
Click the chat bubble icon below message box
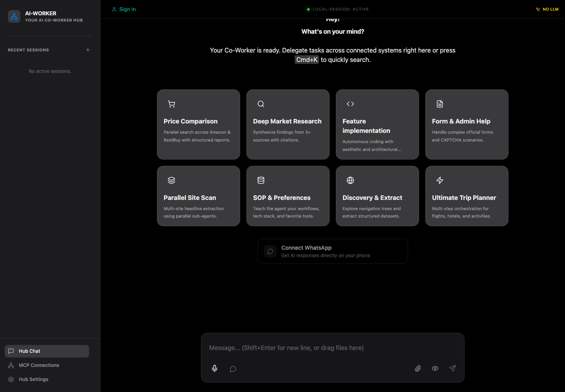pos(233,369)
